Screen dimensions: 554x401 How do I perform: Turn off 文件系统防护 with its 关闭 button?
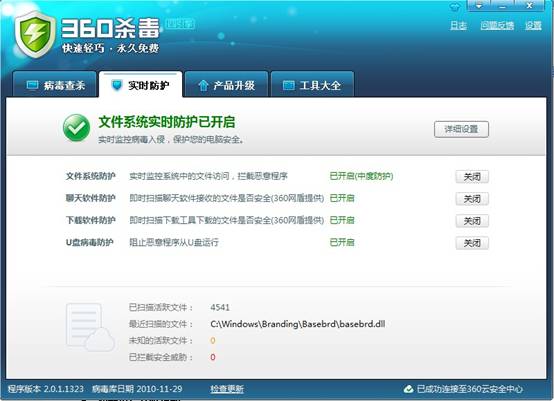pyautogui.click(x=472, y=177)
